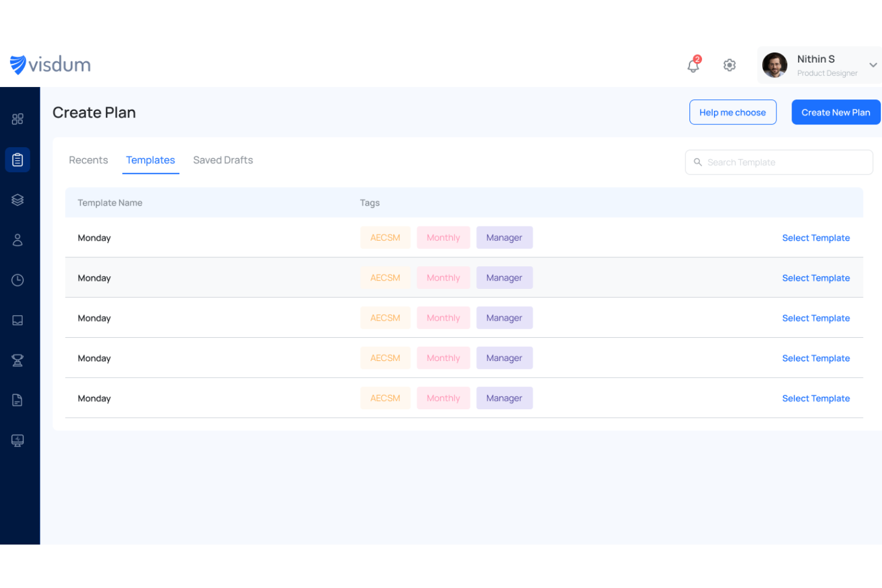The height and width of the screenshot is (588, 882).
Task: Click the layers stack icon in sidebar
Action: [17, 200]
